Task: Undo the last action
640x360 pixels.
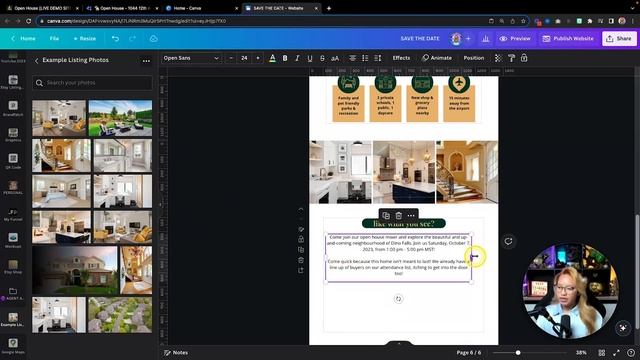Action: 116,38
